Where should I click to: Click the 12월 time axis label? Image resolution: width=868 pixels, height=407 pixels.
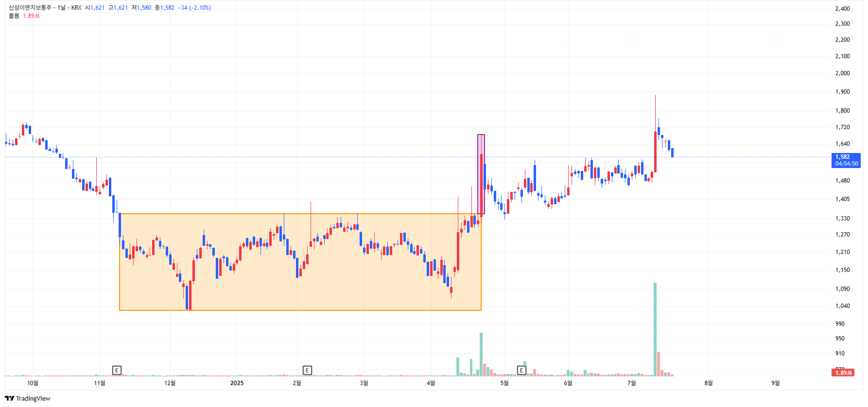[170, 383]
